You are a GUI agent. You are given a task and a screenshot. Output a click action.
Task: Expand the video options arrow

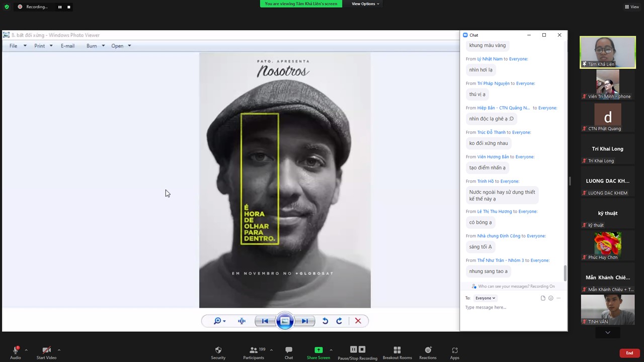tap(59, 350)
